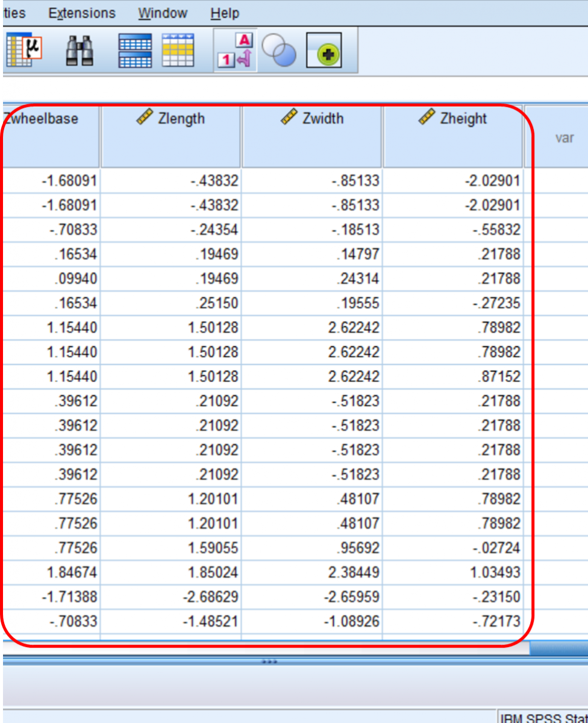Image resolution: width=588 pixels, height=723 pixels.
Task: Open Select Cases using the Venn diagram icon
Action: (x=280, y=51)
